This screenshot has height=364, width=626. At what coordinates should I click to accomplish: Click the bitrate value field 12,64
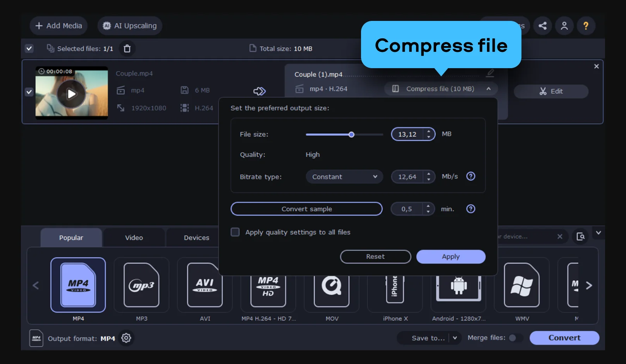point(408,177)
